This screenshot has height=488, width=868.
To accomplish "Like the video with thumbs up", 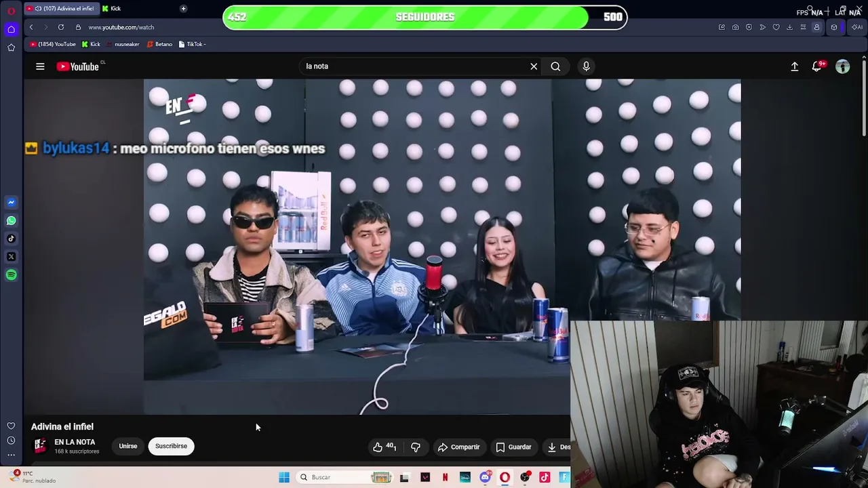I will click(x=384, y=447).
